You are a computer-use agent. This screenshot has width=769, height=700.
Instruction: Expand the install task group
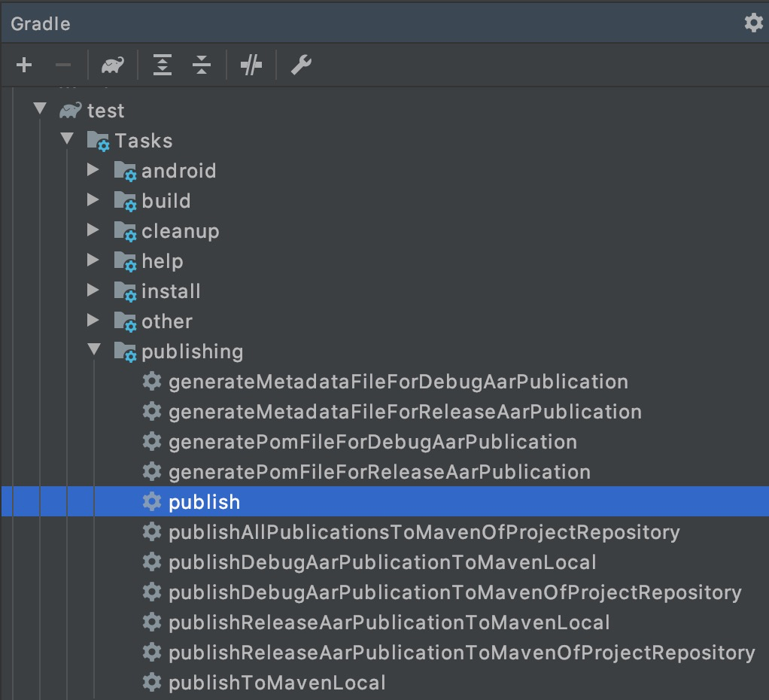(93, 290)
